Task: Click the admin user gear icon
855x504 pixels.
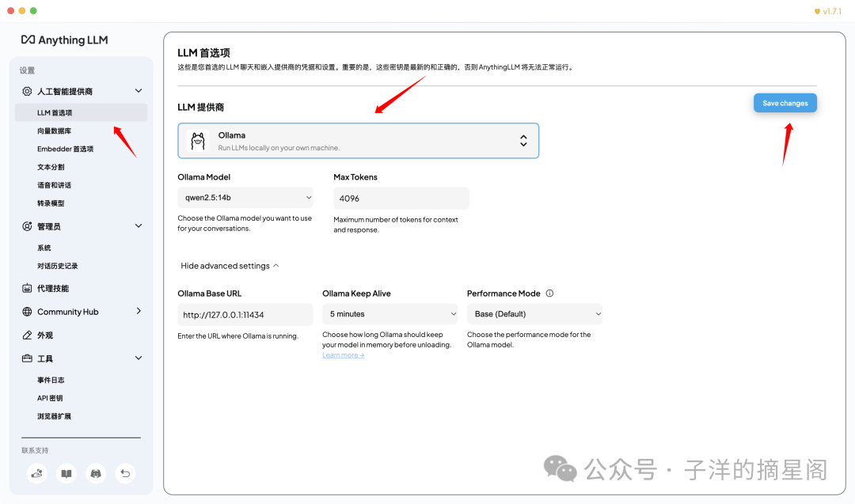Action: point(27,226)
